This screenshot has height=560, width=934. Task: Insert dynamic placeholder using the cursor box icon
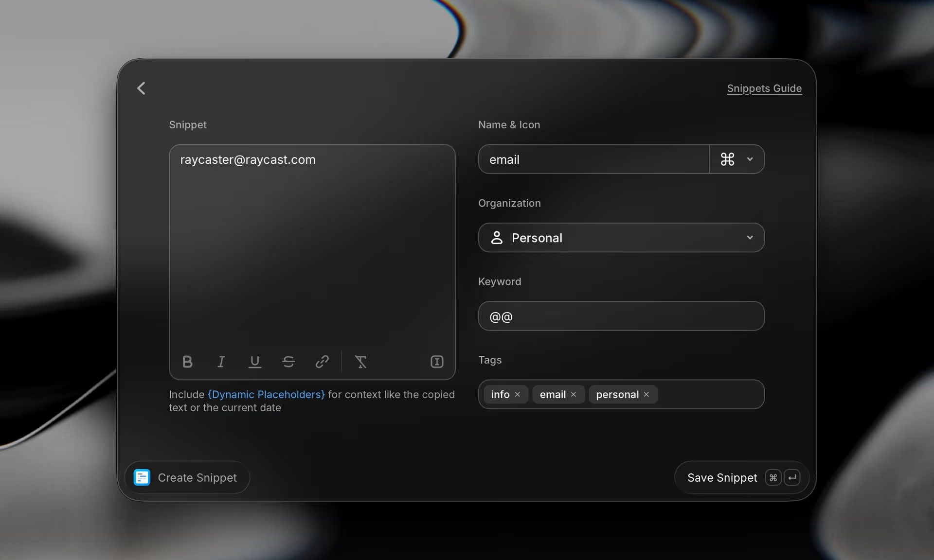pyautogui.click(x=437, y=361)
